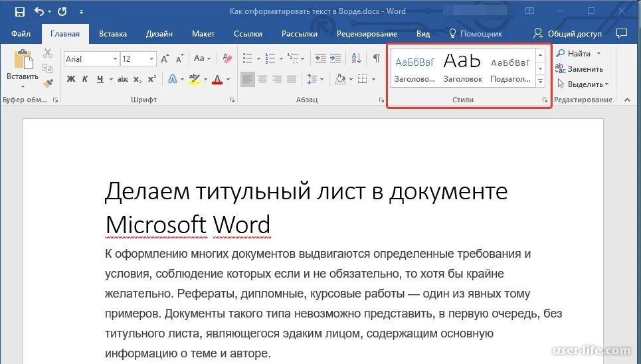Switch to the Дизайн tab
This screenshot has height=364, width=641.
[x=159, y=33]
